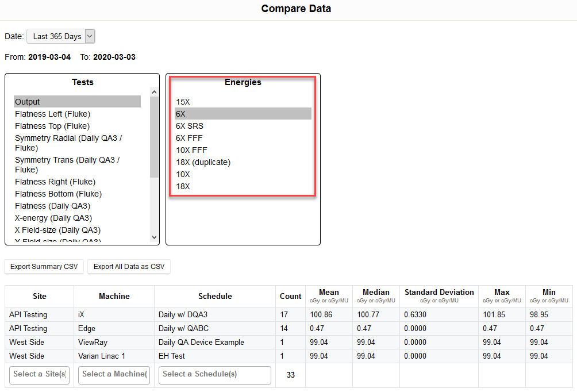Screen dimensions: 577x392
Task: Open the Date range dropdown
Action: click(60, 36)
